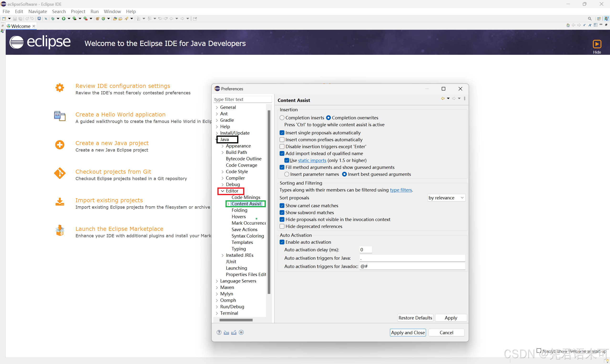Click the preferences tree vertical scrollbar

pyautogui.click(x=269, y=202)
